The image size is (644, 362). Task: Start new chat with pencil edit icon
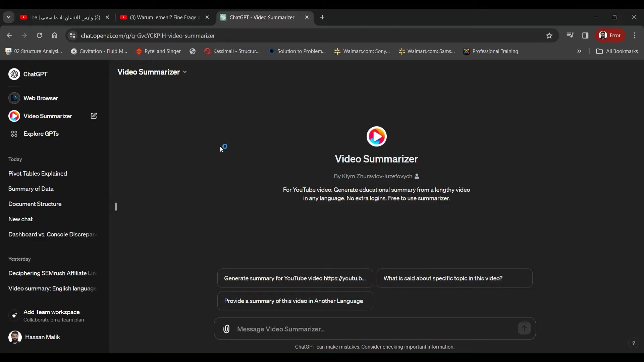(94, 116)
